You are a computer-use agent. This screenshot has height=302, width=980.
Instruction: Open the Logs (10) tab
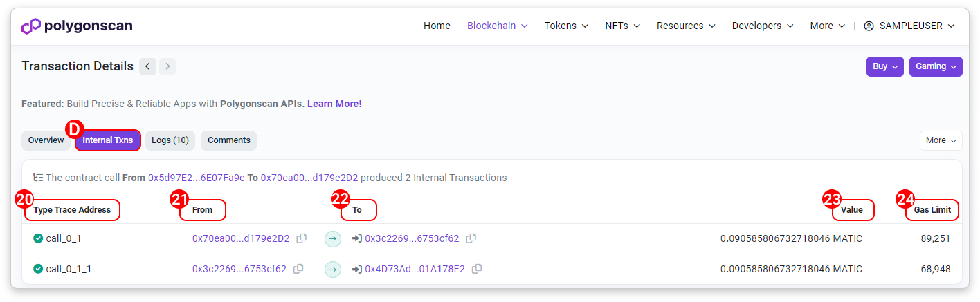[170, 140]
